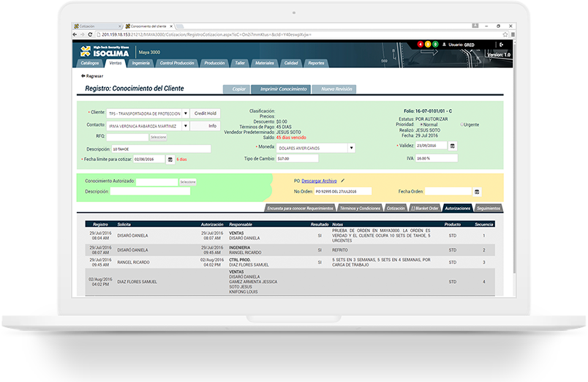This screenshot has width=588, height=382.
Task: Switch to the Seguimientos tab
Action: (x=489, y=209)
